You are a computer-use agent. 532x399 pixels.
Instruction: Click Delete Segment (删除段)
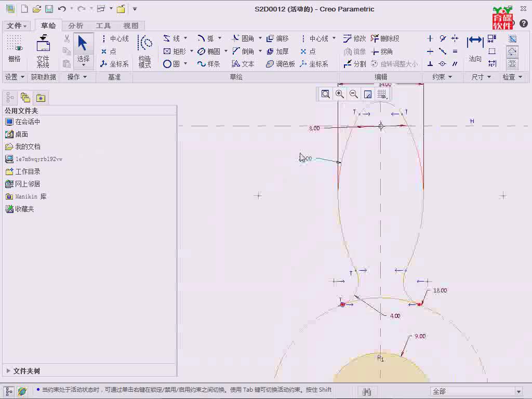pyautogui.click(x=385, y=38)
